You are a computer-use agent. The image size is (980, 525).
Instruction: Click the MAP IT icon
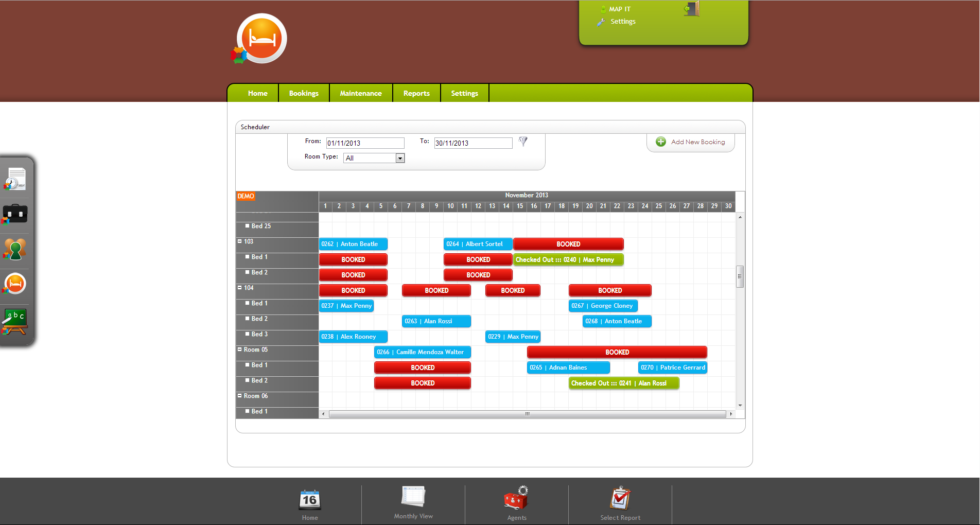(x=603, y=9)
